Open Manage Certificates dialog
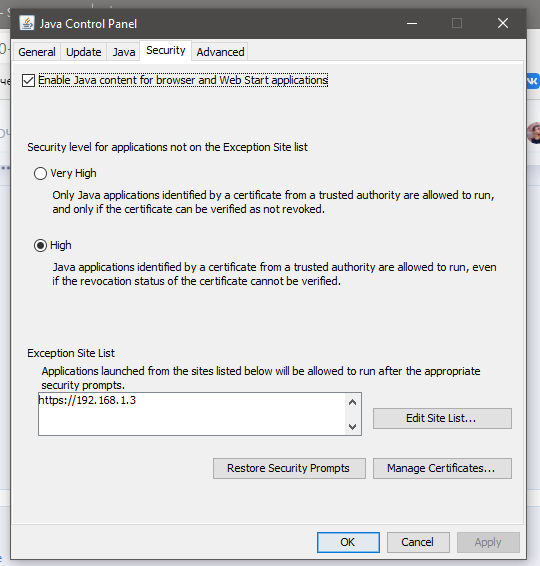The width and height of the screenshot is (540, 566). (442, 468)
